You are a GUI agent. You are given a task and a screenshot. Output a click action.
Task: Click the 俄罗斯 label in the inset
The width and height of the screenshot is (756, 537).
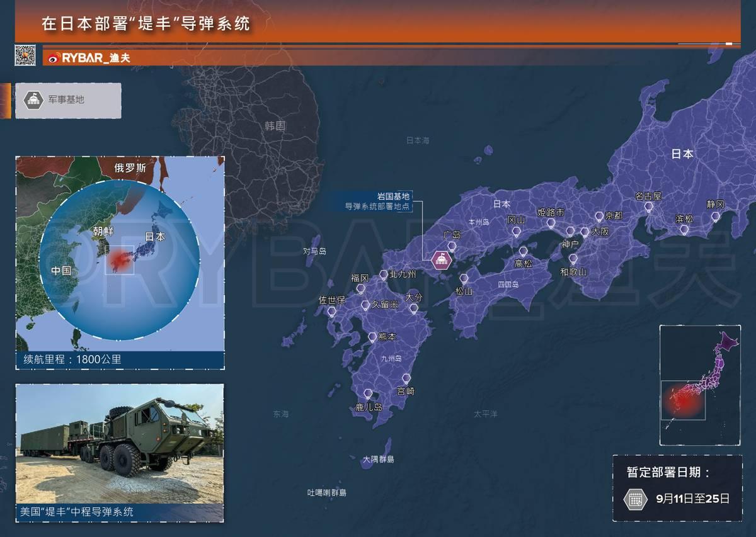pyautogui.click(x=130, y=168)
